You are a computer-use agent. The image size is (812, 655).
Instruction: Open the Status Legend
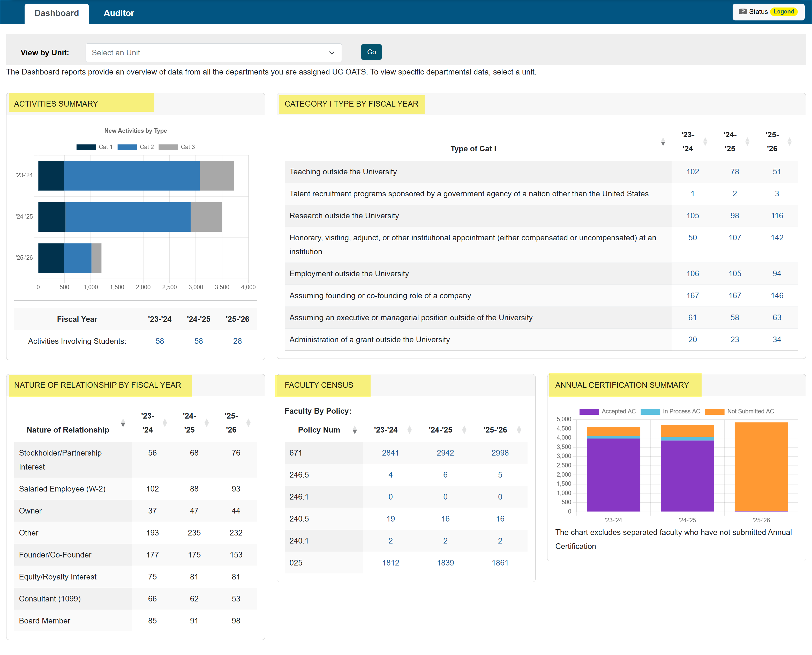click(784, 11)
